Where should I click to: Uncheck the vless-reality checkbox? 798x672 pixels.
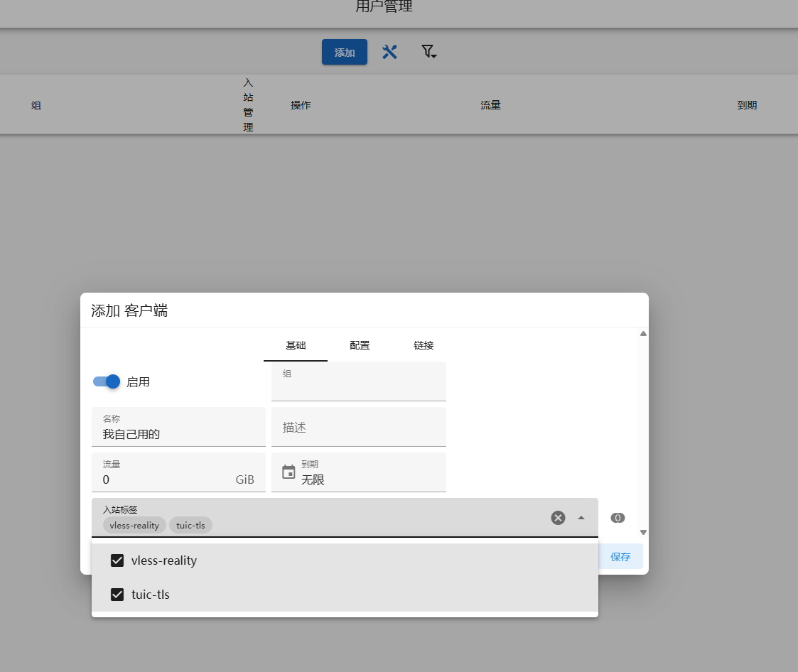coord(117,560)
